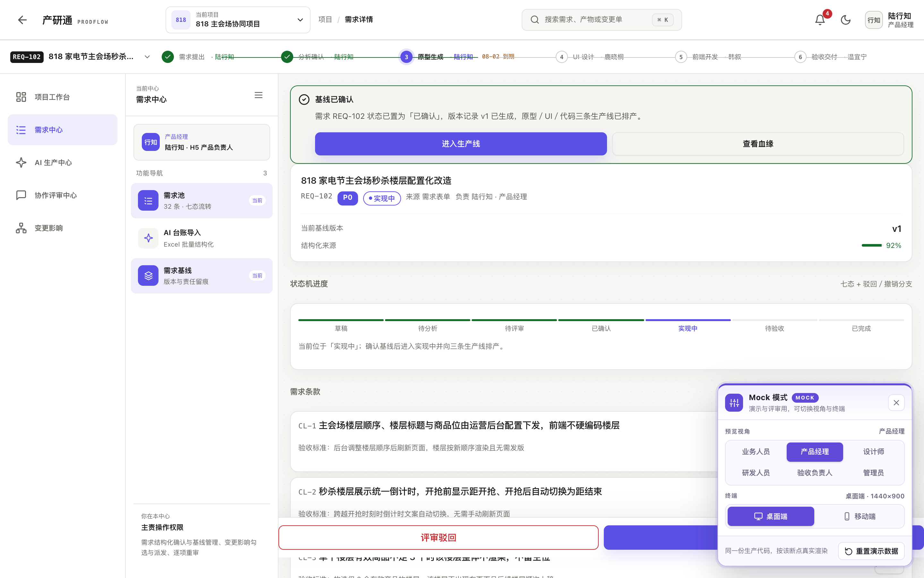Open the 需求池 navigation item
This screenshot has width=924, height=578.
tap(201, 200)
